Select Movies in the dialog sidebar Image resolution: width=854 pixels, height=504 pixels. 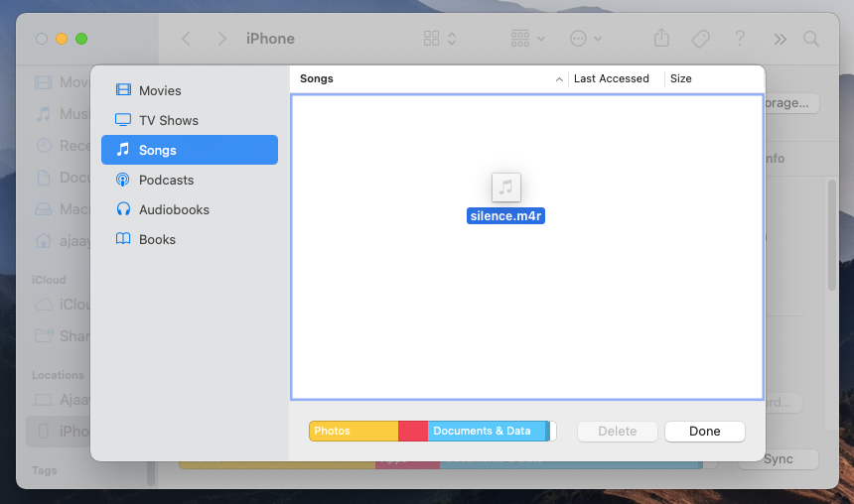pos(190,90)
